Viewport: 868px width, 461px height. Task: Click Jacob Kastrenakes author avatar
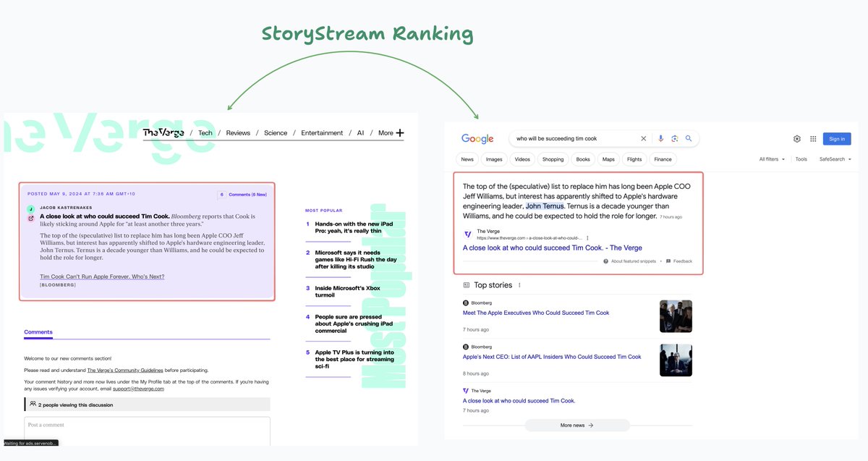click(x=31, y=208)
